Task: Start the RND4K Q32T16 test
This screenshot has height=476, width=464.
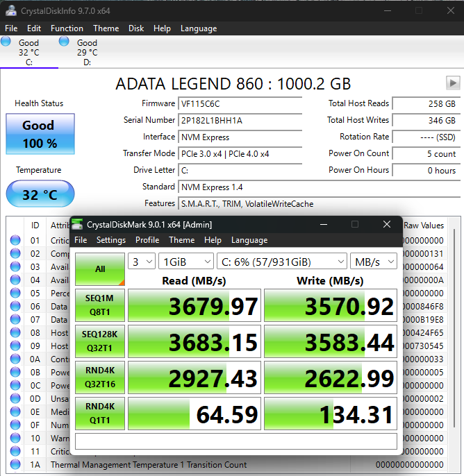Action: 100,377
